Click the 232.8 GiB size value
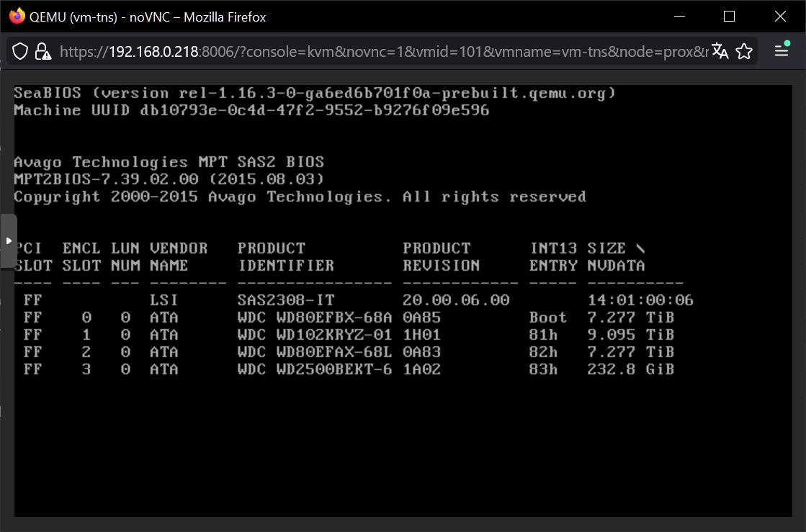The width and height of the screenshot is (806, 532). [631, 369]
